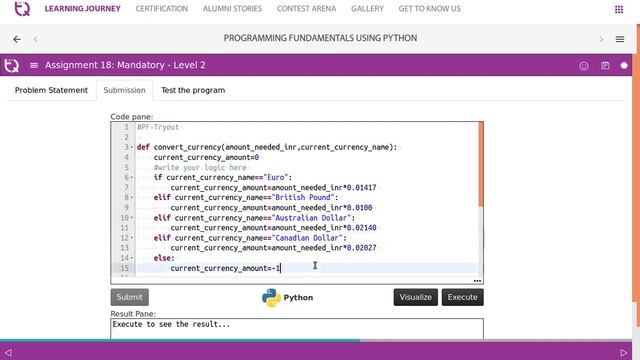Switch to the Problem Statement tab
The image size is (640, 360).
(x=51, y=90)
